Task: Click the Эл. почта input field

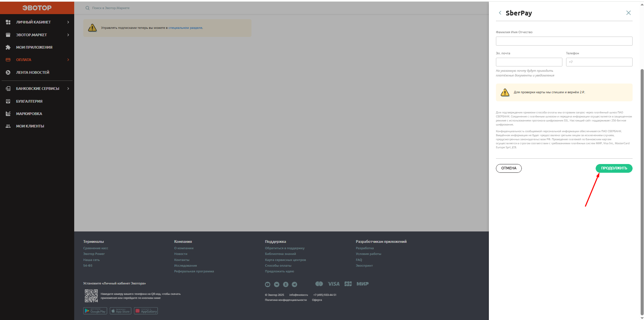Action: point(529,62)
